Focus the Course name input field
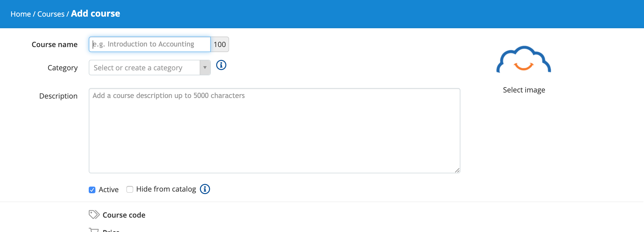Screen dimensions: 644x232 click(x=150, y=44)
